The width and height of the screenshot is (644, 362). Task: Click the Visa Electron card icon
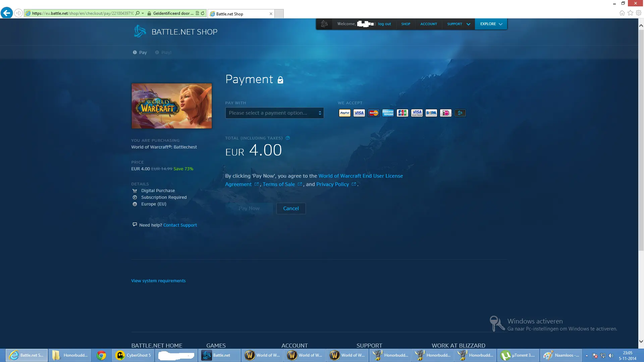[417, 113]
